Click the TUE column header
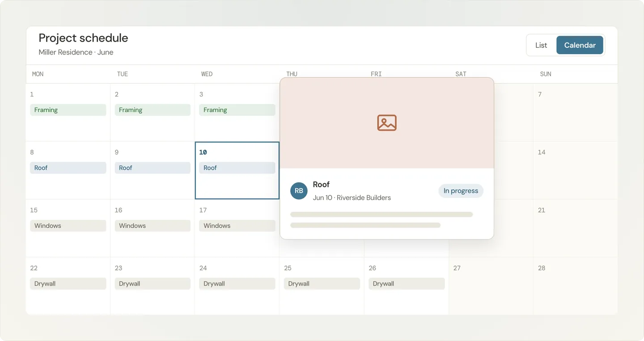 pyautogui.click(x=123, y=74)
